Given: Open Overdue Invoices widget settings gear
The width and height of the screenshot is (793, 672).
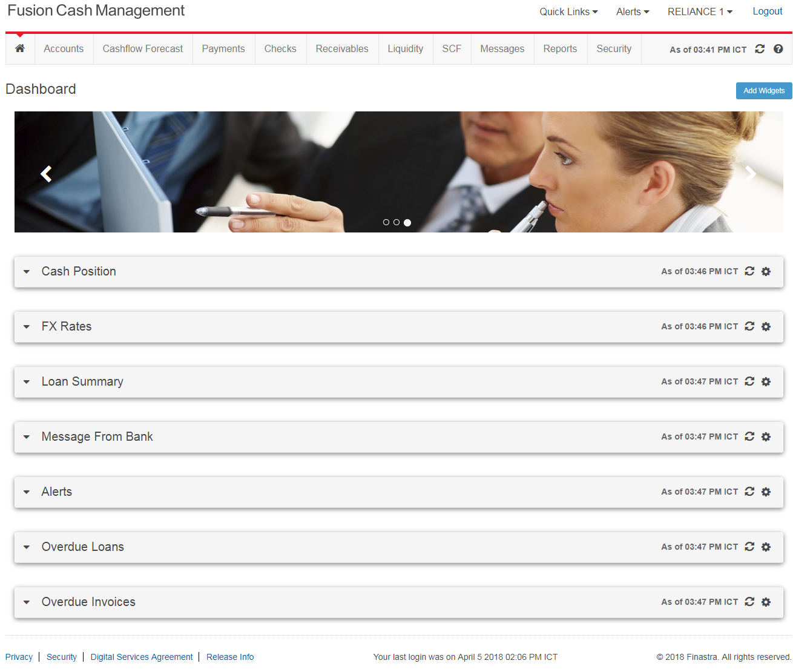Looking at the screenshot, I should tap(766, 602).
